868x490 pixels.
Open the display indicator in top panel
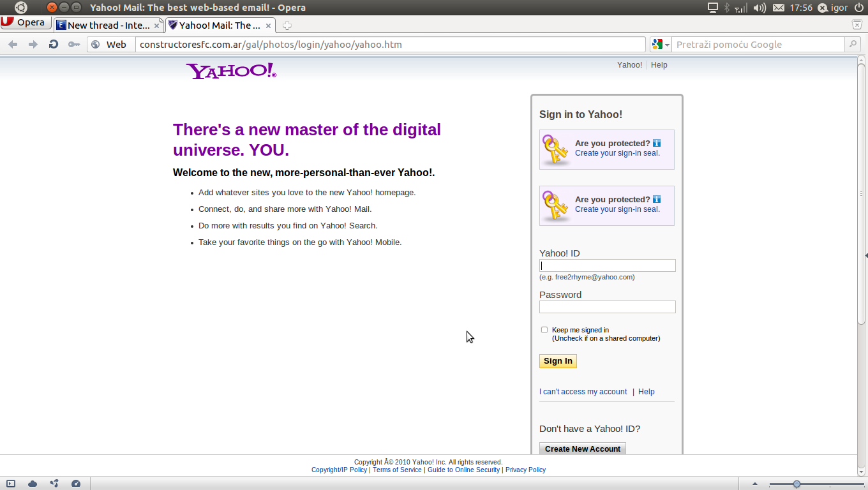713,8
